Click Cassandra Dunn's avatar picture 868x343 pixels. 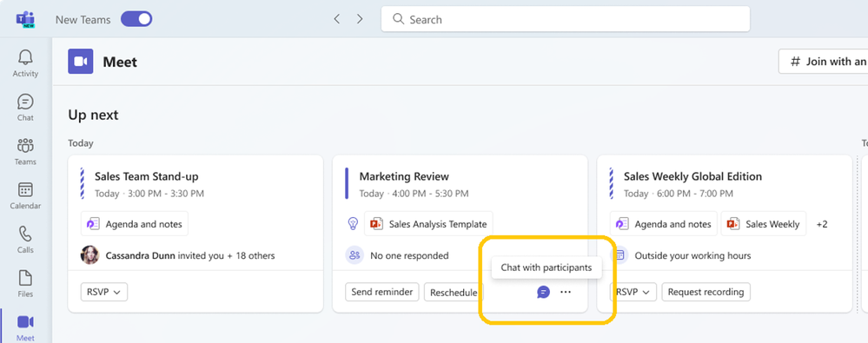coord(89,255)
